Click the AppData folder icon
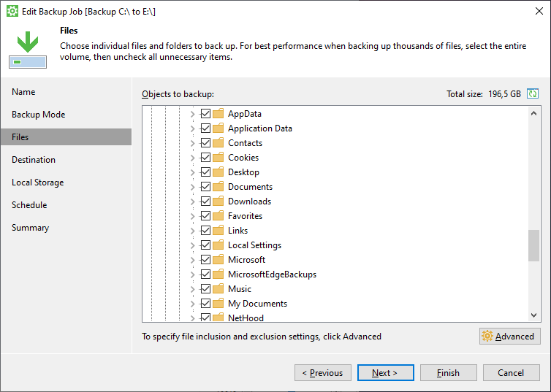This screenshot has height=392, width=551. click(218, 114)
